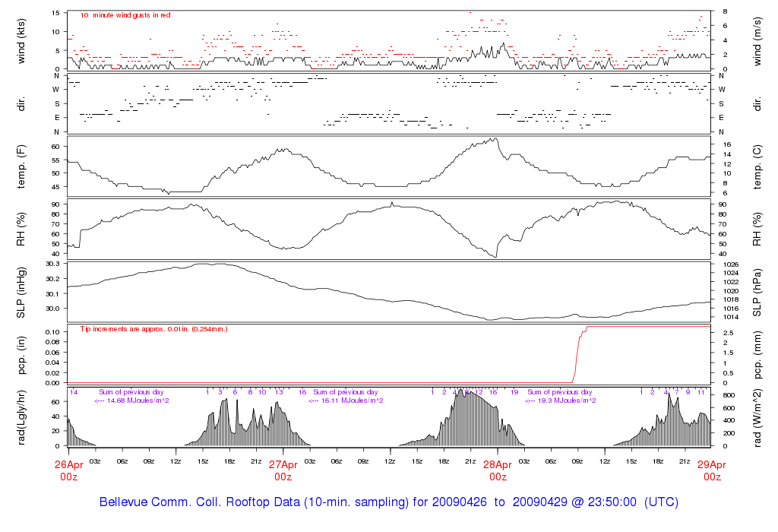
Task: Click the "10 minute wind gusts in red" note
Action: click(x=125, y=15)
